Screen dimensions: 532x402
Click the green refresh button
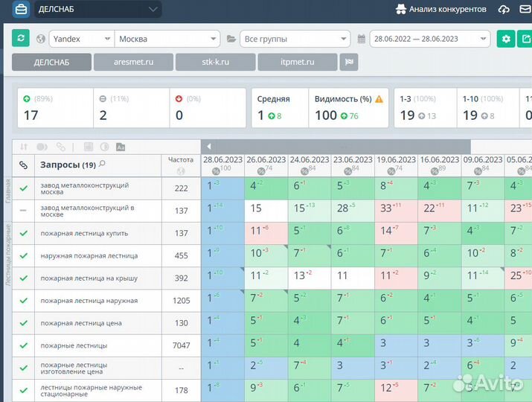[x=22, y=39]
